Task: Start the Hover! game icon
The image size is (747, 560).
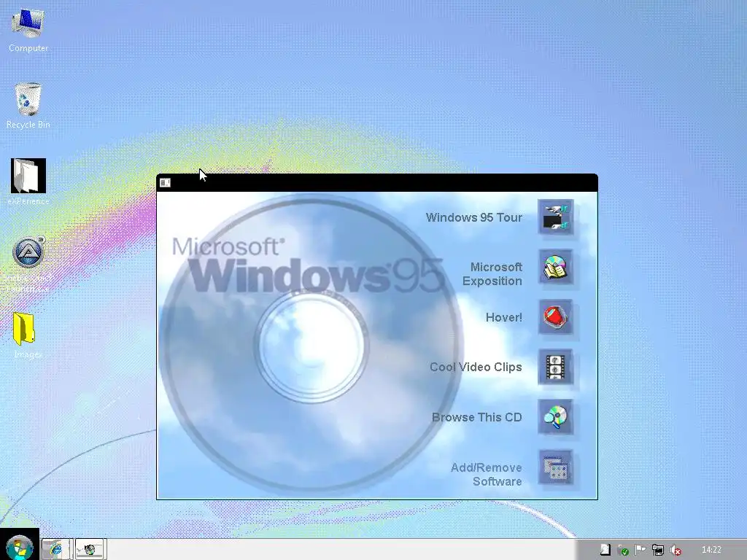Action: coord(555,317)
